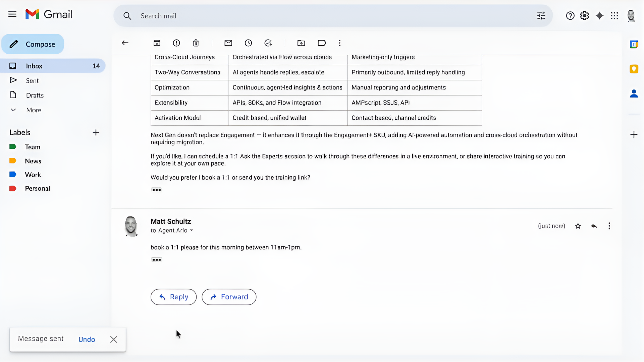Viewport: 644px width, 362px height.
Task: Click the Forward button
Action: point(229,297)
